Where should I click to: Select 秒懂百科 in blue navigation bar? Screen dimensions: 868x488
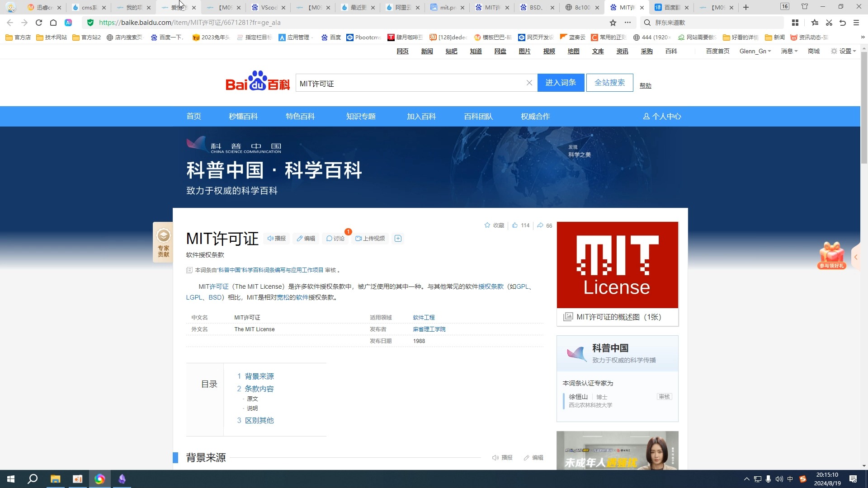click(x=243, y=116)
